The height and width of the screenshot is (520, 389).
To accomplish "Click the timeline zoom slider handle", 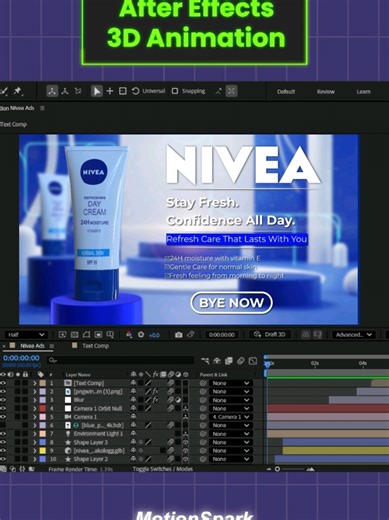I will coord(277,469).
